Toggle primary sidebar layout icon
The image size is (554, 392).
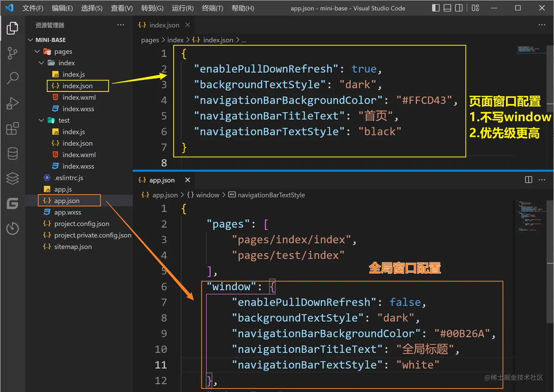436,8
